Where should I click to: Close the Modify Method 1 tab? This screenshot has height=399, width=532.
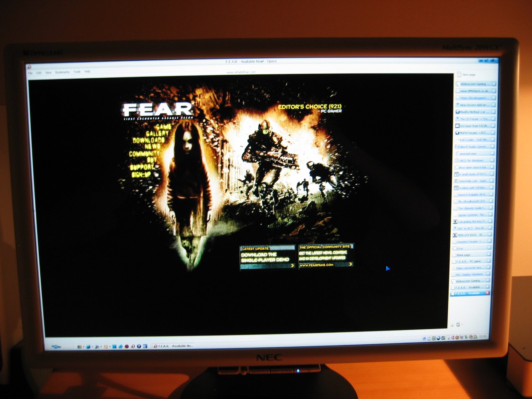[493, 112]
